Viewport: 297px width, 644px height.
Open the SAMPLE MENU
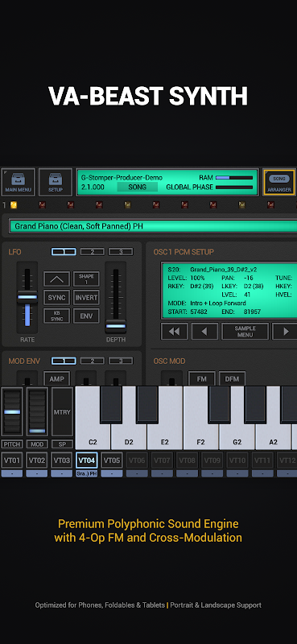tap(245, 332)
